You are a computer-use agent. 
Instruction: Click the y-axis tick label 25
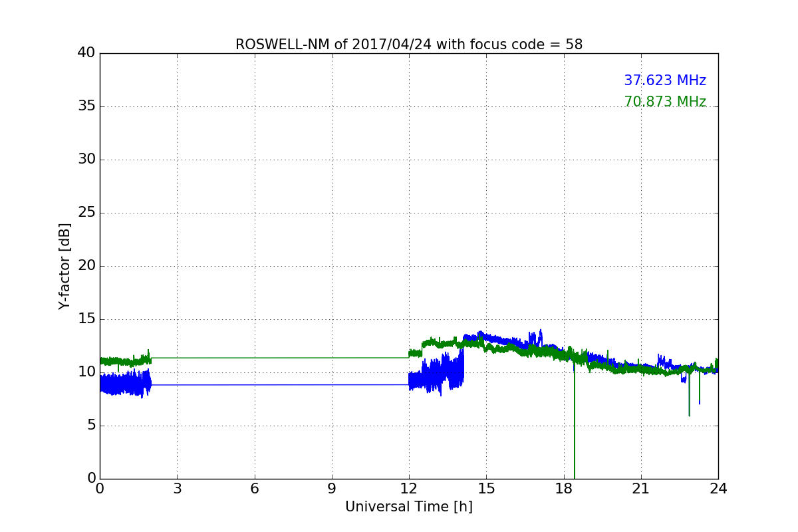click(x=86, y=213)
